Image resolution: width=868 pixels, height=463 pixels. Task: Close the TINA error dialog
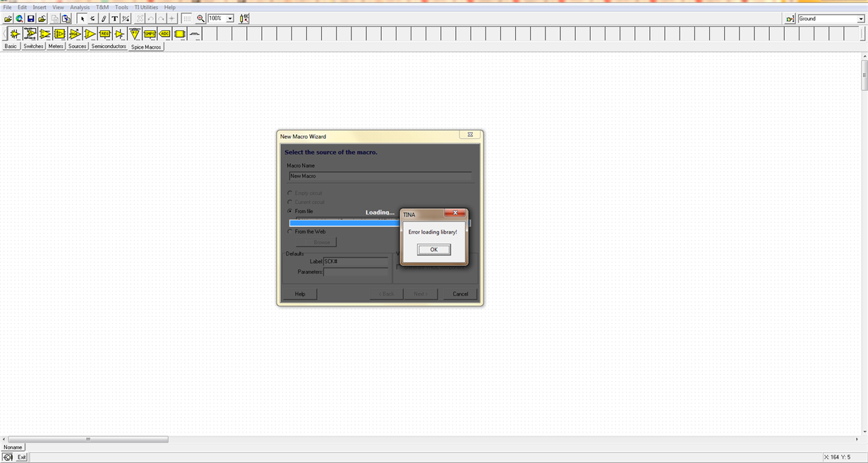click(455, 213)
